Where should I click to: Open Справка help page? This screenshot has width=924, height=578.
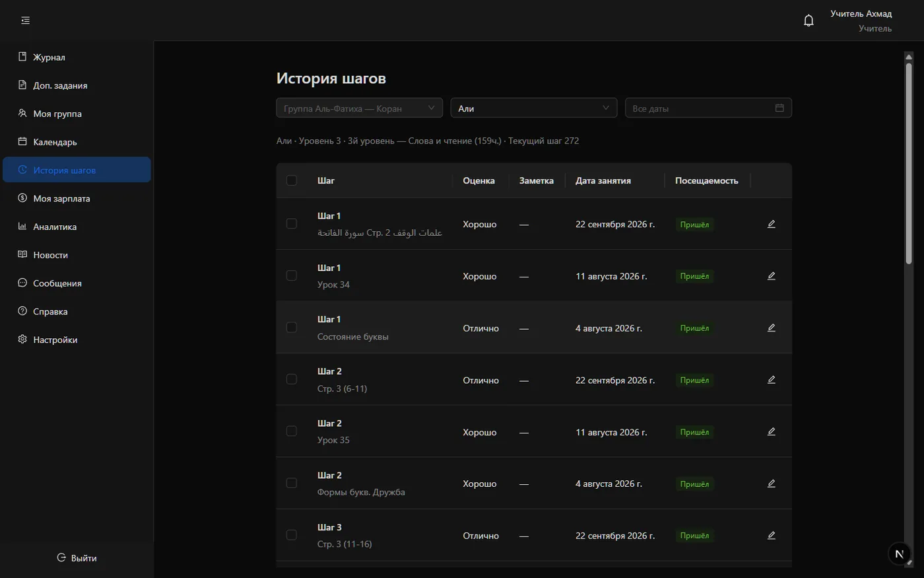pyautogui.click(x=77, y=312)
